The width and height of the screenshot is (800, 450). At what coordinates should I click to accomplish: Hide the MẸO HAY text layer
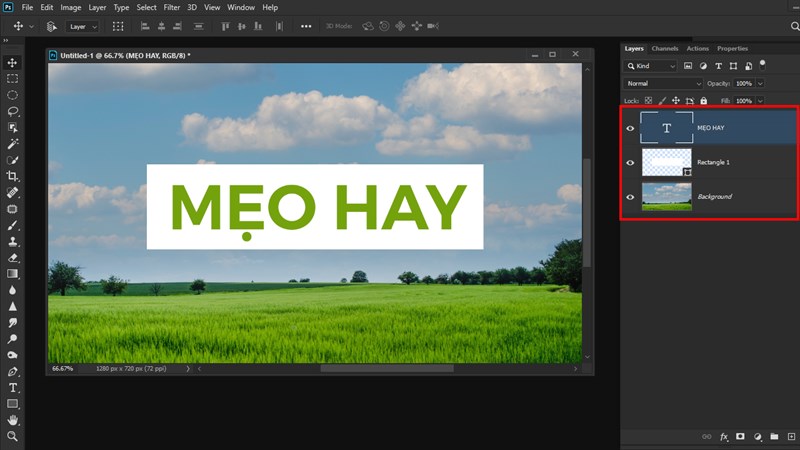pyautogui.click(x=630, y=128)
